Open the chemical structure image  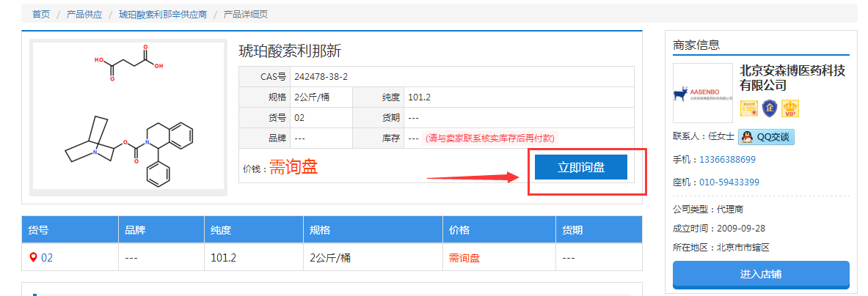pos(129,116)
